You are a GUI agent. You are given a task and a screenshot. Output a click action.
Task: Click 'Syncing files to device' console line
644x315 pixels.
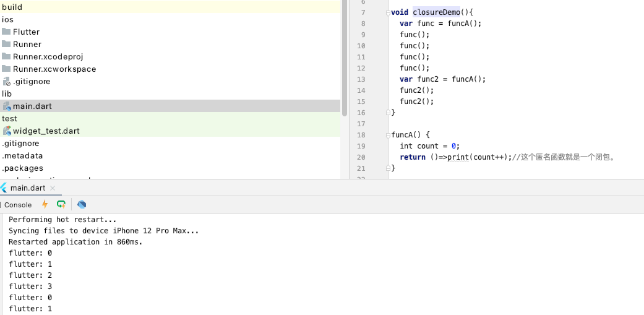click(103, 231)
